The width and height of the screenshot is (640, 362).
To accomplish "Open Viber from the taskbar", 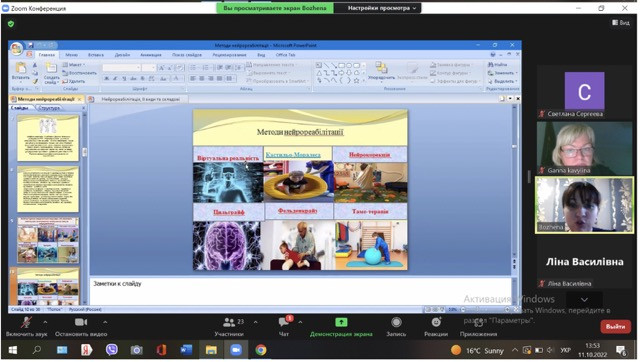I will 111,350.
